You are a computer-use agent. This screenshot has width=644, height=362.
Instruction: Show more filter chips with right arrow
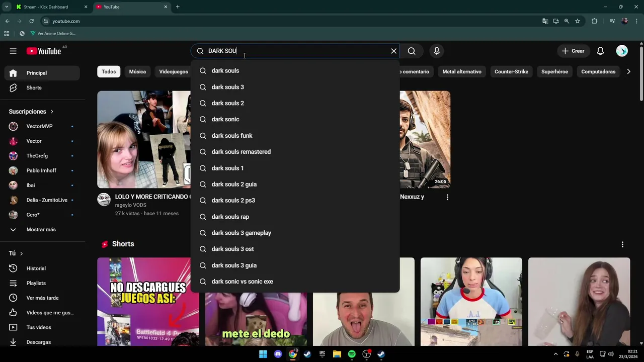[628, 71]
